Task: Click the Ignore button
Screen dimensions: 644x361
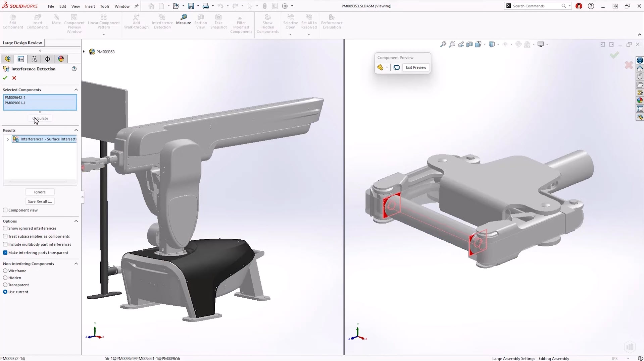Action: point(40,192)
